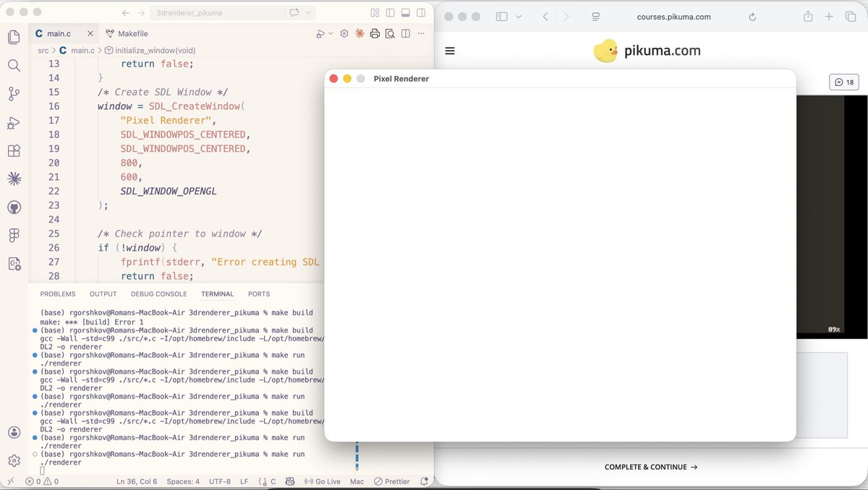
Task: Select the TERMINAL panel tab
Action: tap(218, 294)
